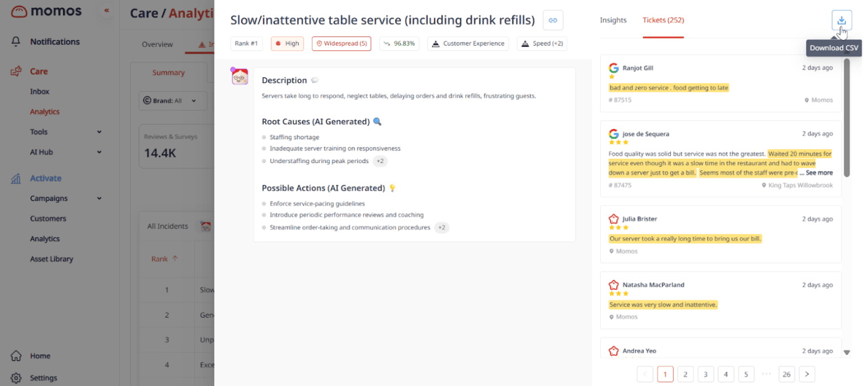Viewport: 868px width, 386px height.
Task: Expand +2 more possible actions
Action: 441,228
